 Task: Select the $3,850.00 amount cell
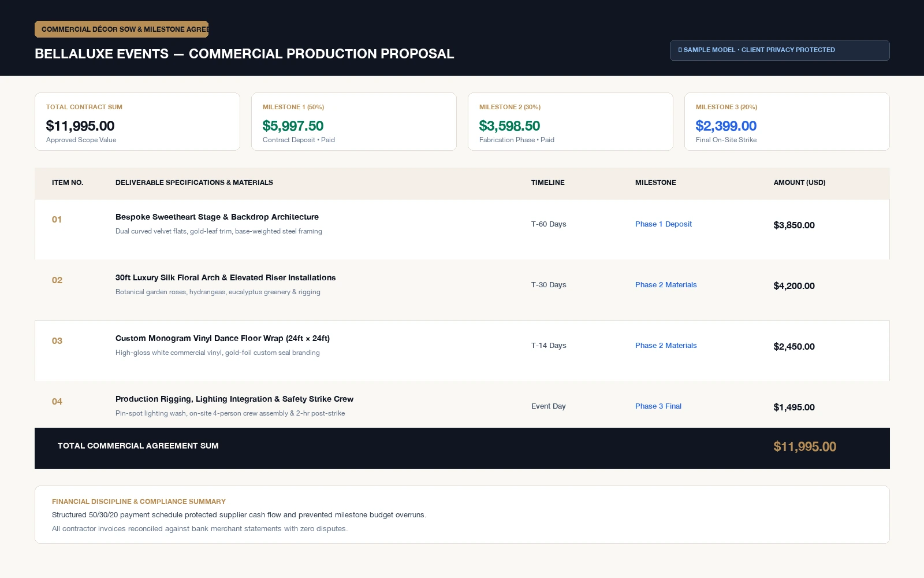click(794, 225)
